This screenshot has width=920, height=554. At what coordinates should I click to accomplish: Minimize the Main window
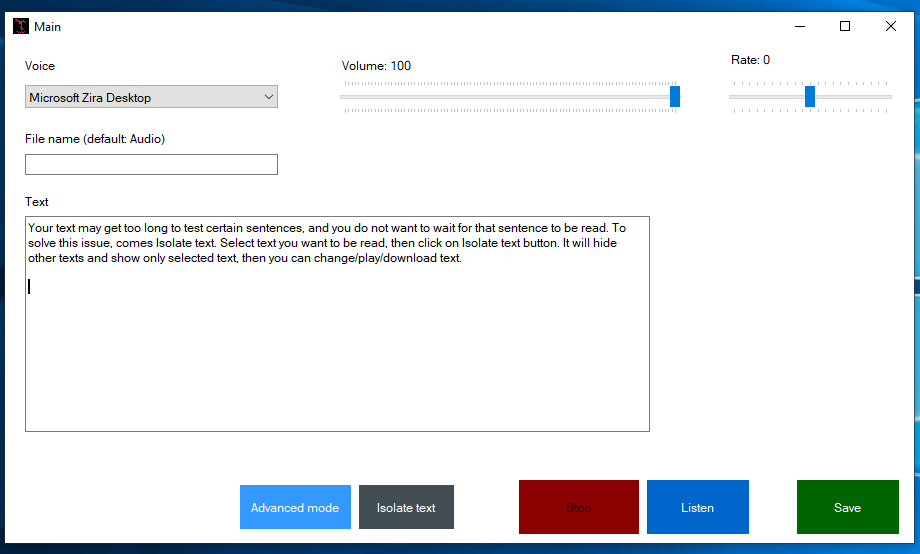coord(800,26)
